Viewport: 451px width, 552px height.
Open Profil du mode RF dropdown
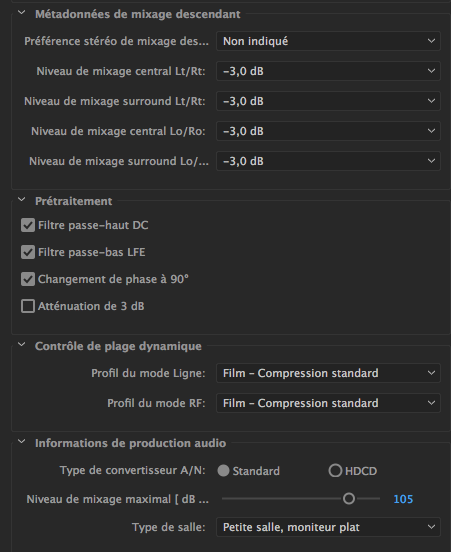click(x=328, y=403)
